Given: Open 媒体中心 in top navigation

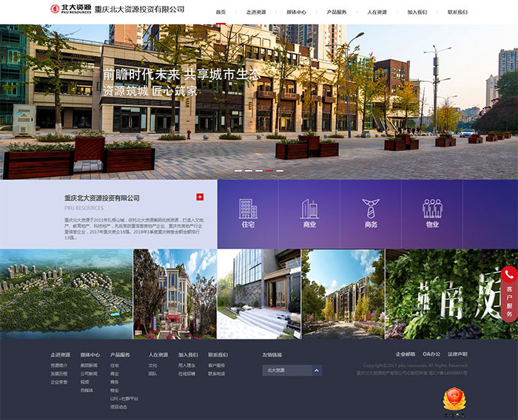Looking at the screenshot, I should (296, 13).
